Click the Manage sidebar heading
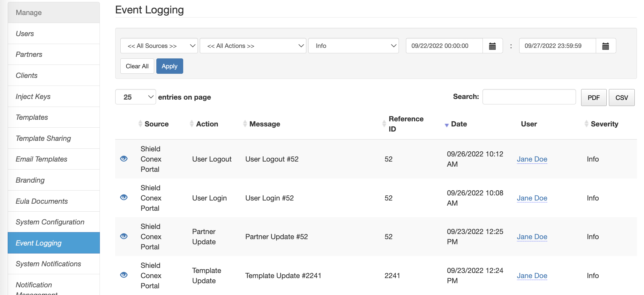 (54, 12)
